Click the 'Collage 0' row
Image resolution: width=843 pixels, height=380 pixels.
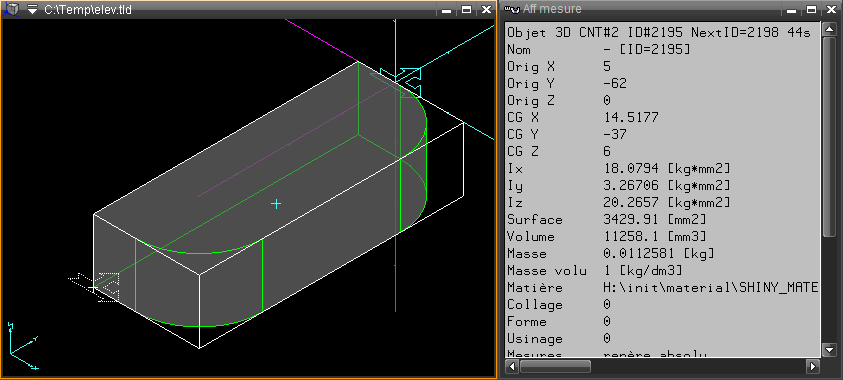559,305
